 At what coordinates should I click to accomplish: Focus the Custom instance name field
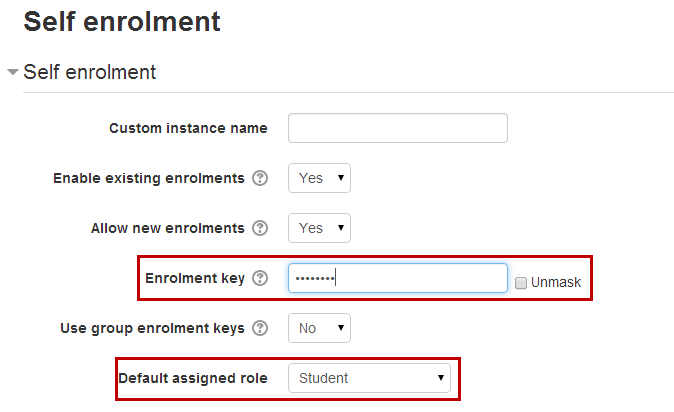(397, 128)
